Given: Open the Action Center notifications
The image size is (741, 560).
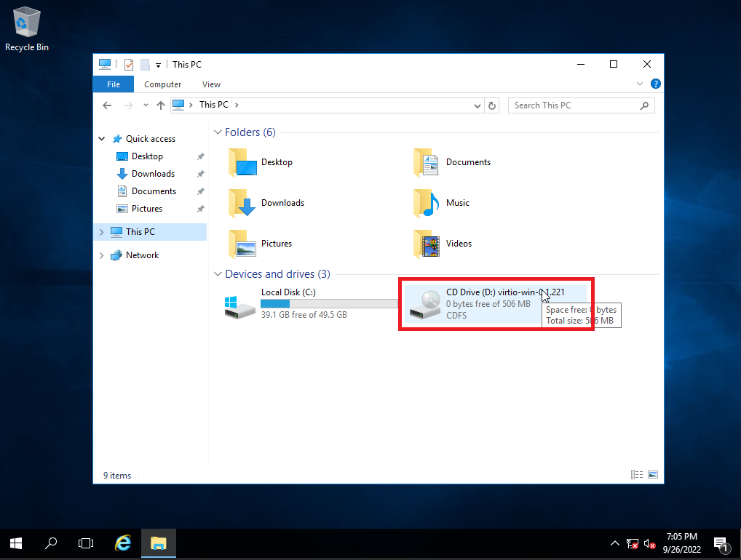Looking at the screenshot, I should 721,544.
